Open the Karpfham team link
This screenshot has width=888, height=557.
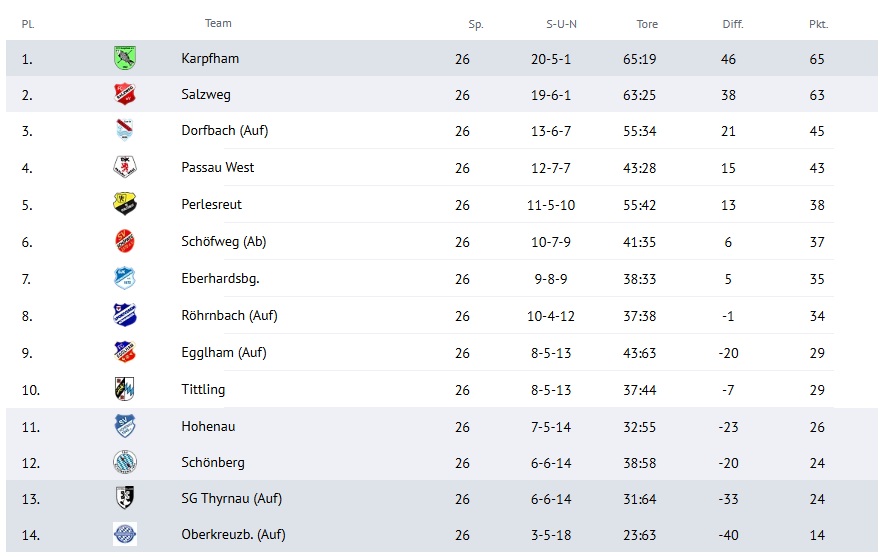tap(210, 58)
